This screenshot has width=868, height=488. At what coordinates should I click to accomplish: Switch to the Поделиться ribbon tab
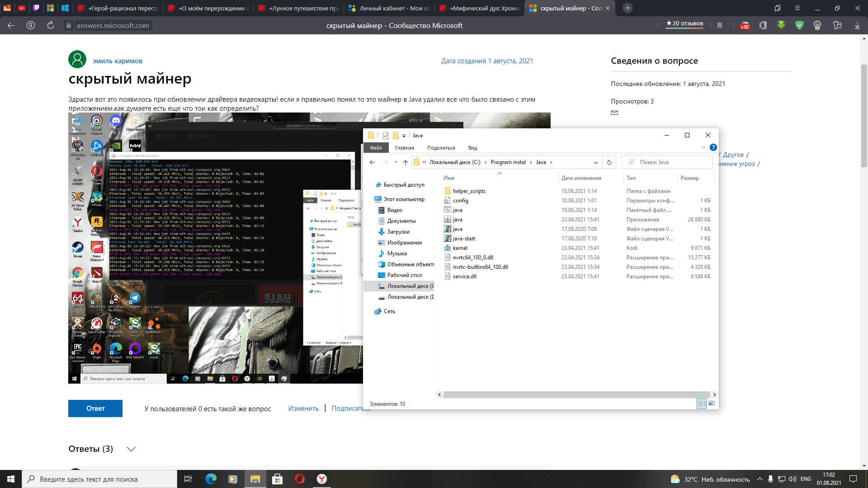coord(441,148)
